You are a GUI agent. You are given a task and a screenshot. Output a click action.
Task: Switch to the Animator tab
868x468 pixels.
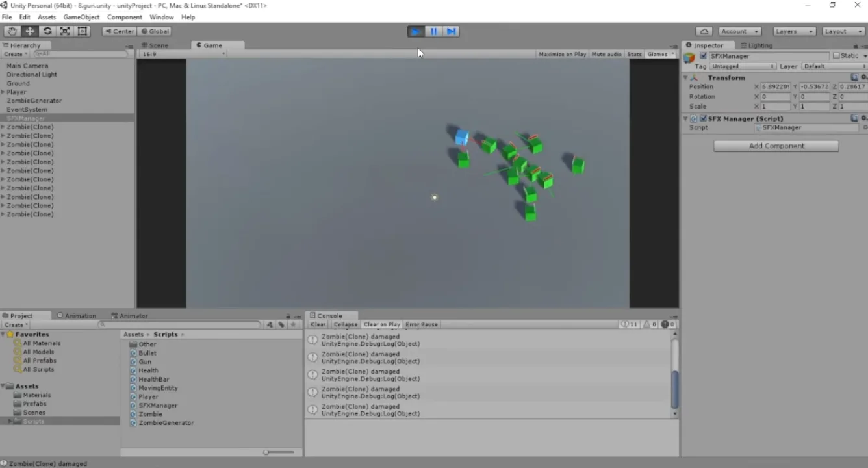pos(129,316)
